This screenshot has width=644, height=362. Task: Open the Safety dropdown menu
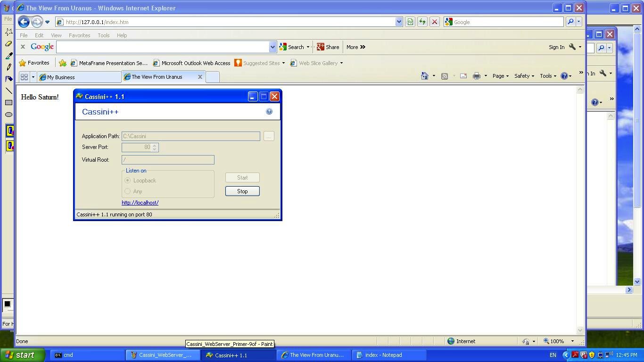[524, 76]
